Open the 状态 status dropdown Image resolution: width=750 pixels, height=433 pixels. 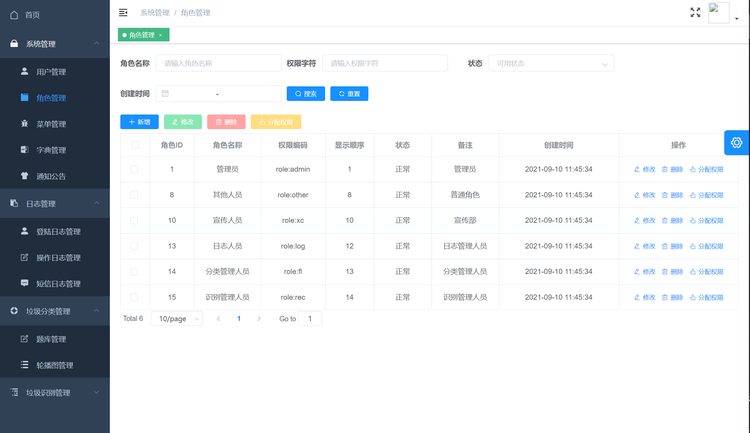[551, 63]
